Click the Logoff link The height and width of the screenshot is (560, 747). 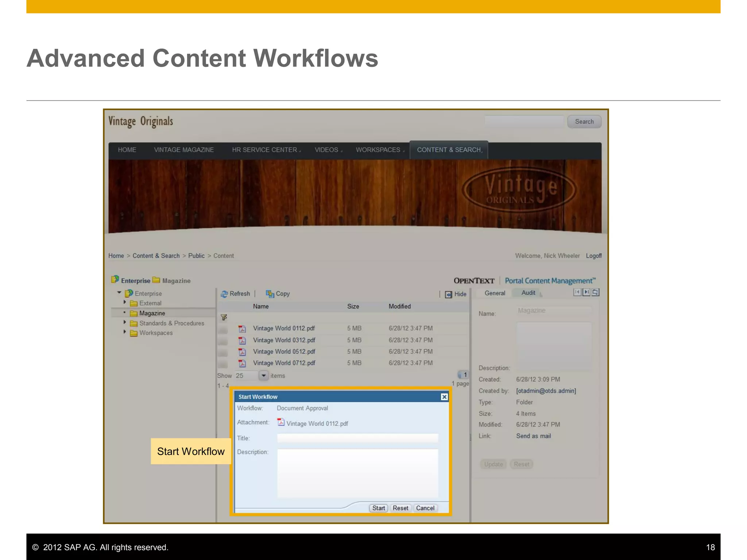pos(594,256)
